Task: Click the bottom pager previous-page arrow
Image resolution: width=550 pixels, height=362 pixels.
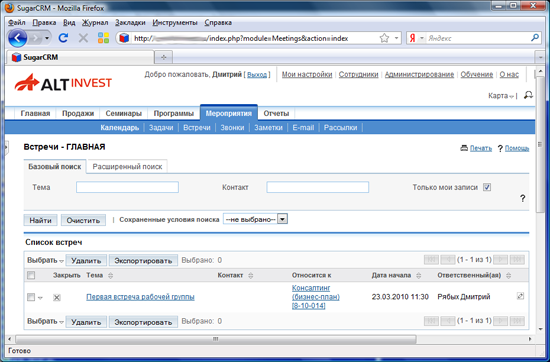Action: coord(448,321)
